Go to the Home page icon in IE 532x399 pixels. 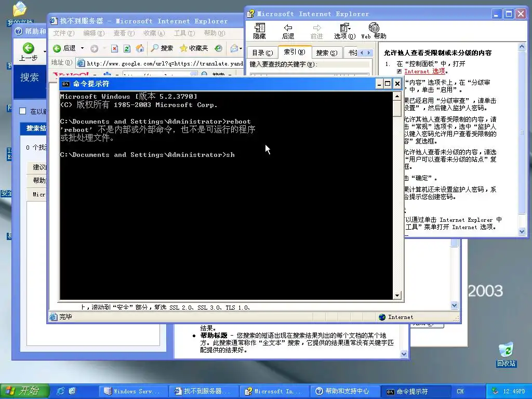[x=140, y=48]
